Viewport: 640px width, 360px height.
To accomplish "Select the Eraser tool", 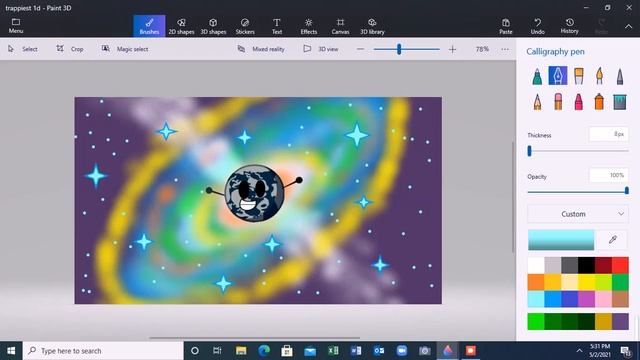I will click(x=558, y=102).
